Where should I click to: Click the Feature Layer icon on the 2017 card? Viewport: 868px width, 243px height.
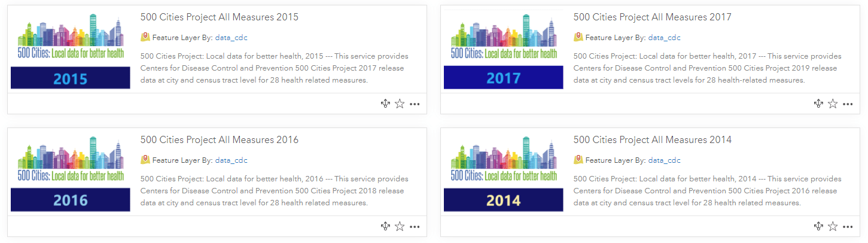[578, 37]
